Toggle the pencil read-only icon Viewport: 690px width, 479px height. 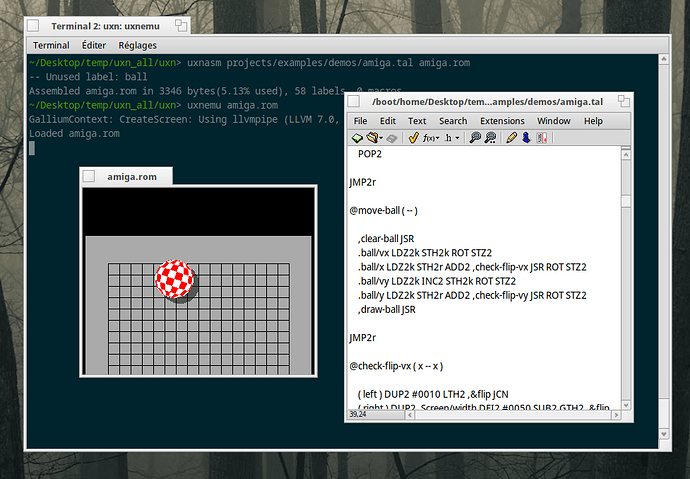511,138
